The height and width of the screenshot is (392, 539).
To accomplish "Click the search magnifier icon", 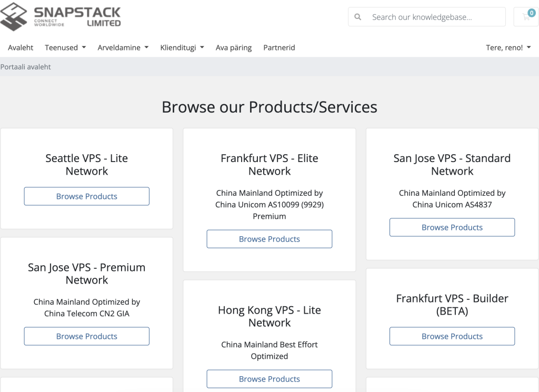I will click(358, 17).
